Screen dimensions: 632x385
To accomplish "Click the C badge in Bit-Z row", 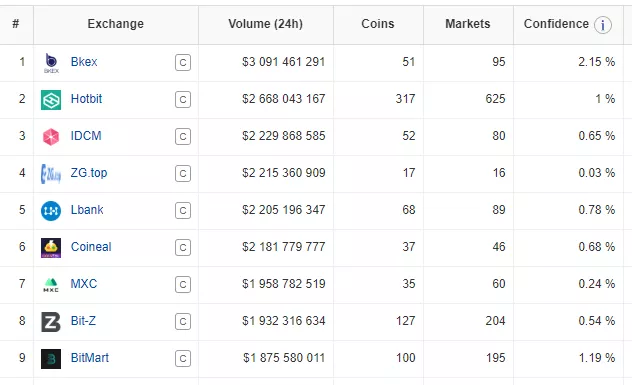I will [x=183, y=322].
